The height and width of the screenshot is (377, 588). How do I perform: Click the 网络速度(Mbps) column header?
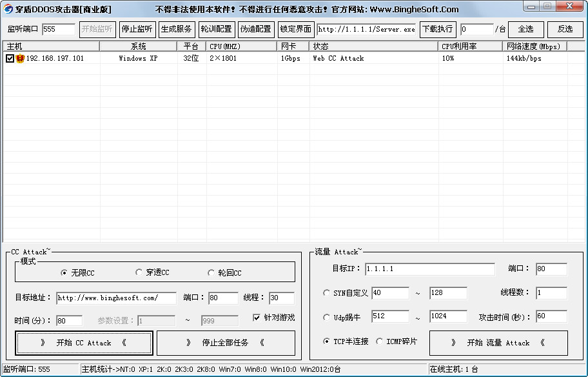(x=534, y=46)
